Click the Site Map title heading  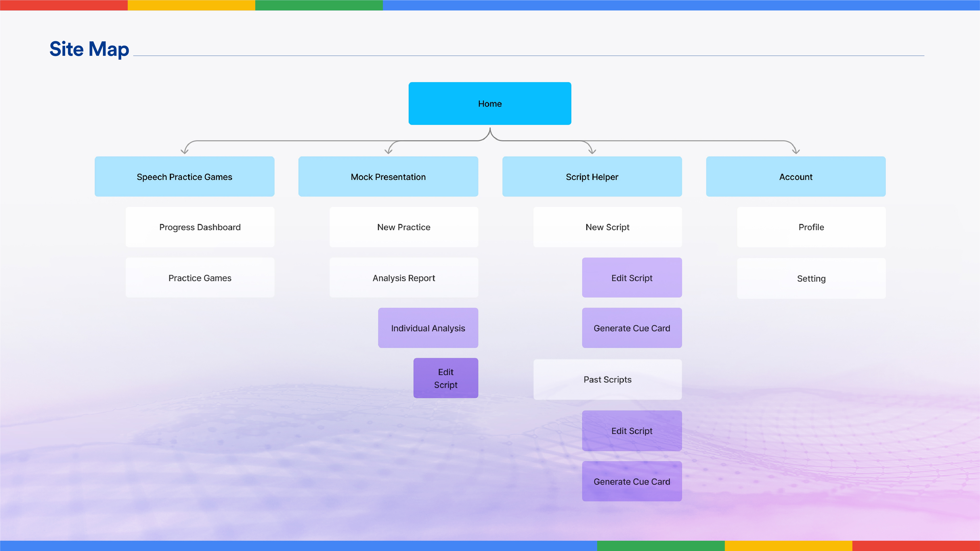(89, 49)
